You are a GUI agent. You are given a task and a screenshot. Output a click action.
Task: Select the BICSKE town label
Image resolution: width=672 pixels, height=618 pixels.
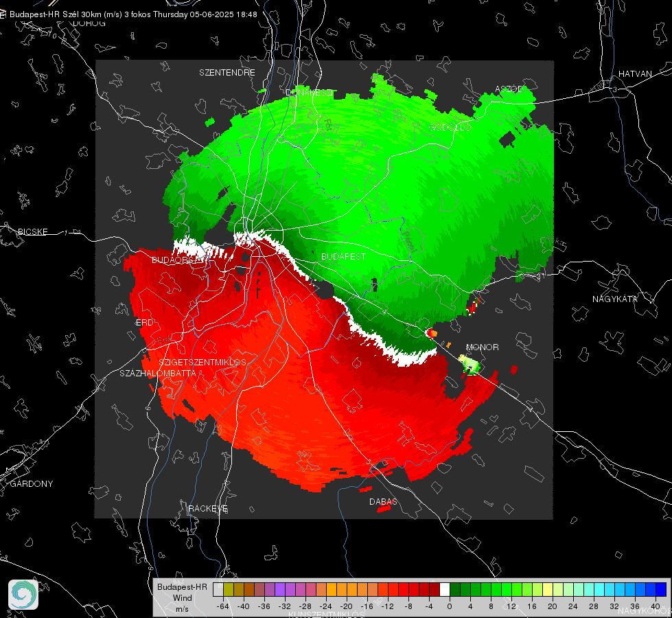point(33,231)
